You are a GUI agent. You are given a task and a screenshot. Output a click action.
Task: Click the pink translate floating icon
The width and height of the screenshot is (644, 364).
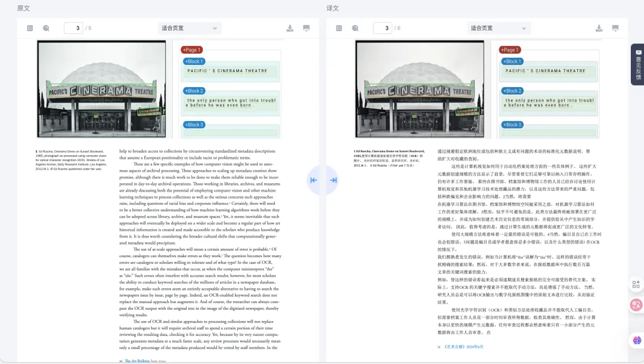(636, 305)
